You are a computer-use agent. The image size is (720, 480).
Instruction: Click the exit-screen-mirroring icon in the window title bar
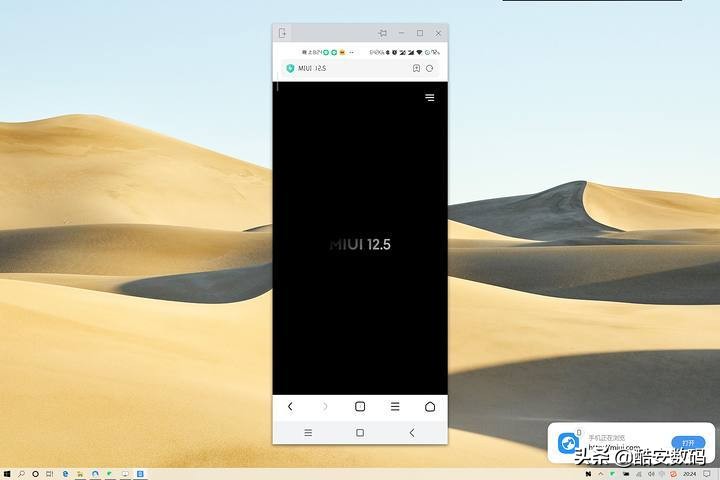point(282,33)
